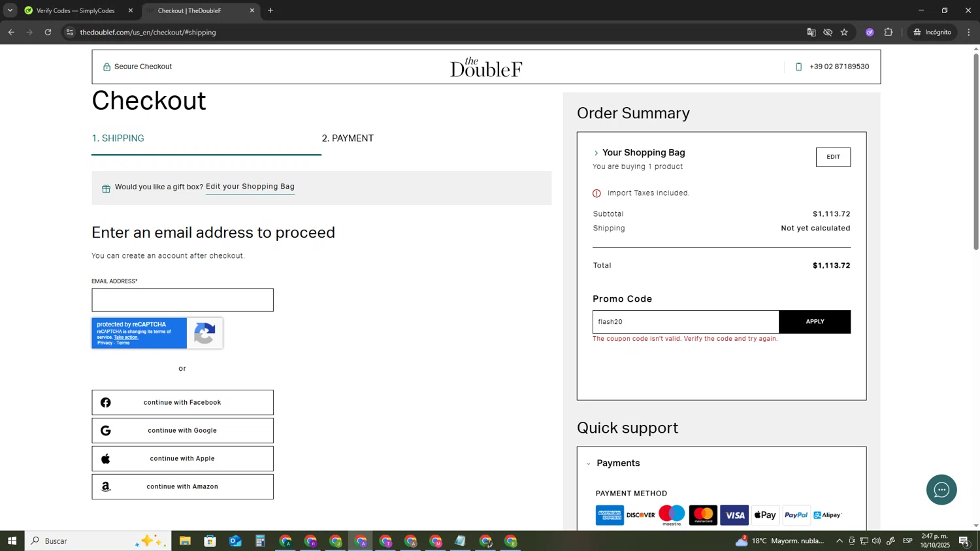This screenshot has height=551, width=980.
Task: Click the Discover payment icon
Action: (641, 515)
